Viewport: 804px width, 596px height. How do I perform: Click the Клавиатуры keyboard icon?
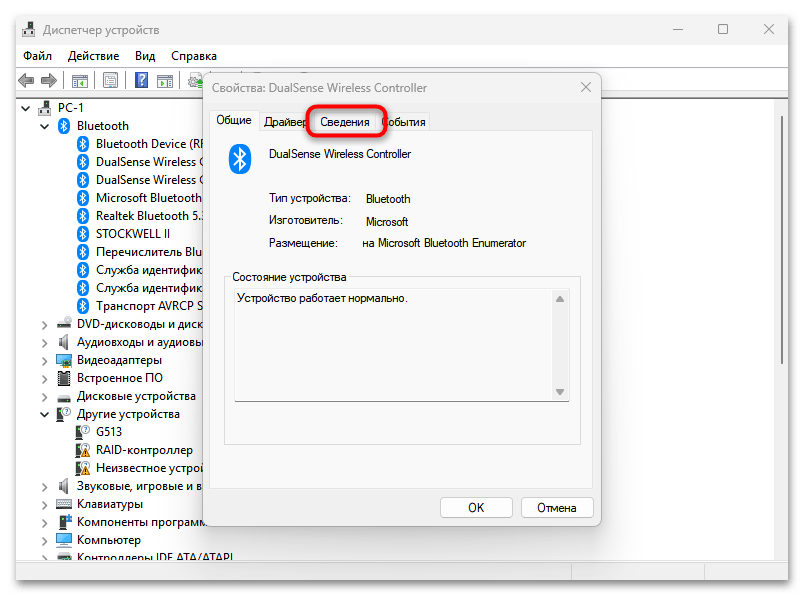coord(64,504)
